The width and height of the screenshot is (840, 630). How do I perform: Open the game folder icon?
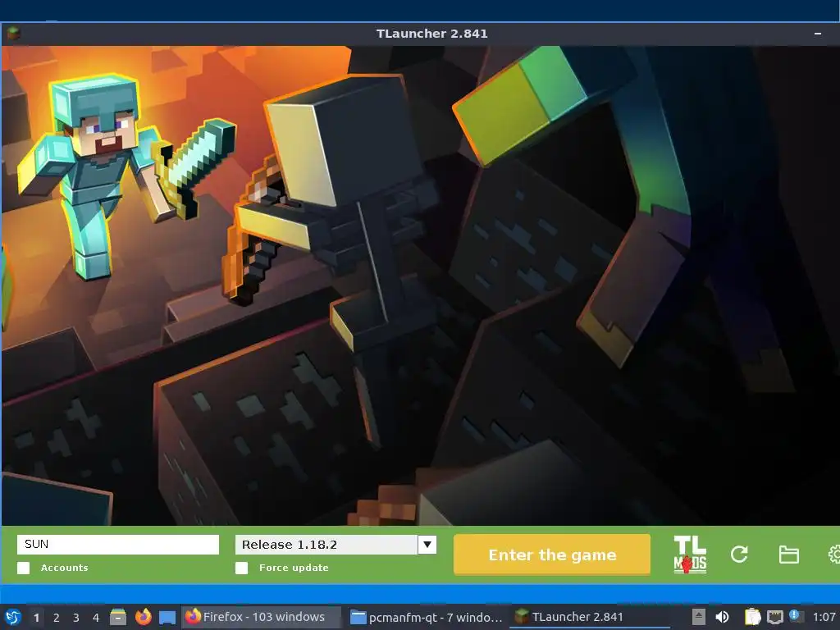[x=788, y=555]
